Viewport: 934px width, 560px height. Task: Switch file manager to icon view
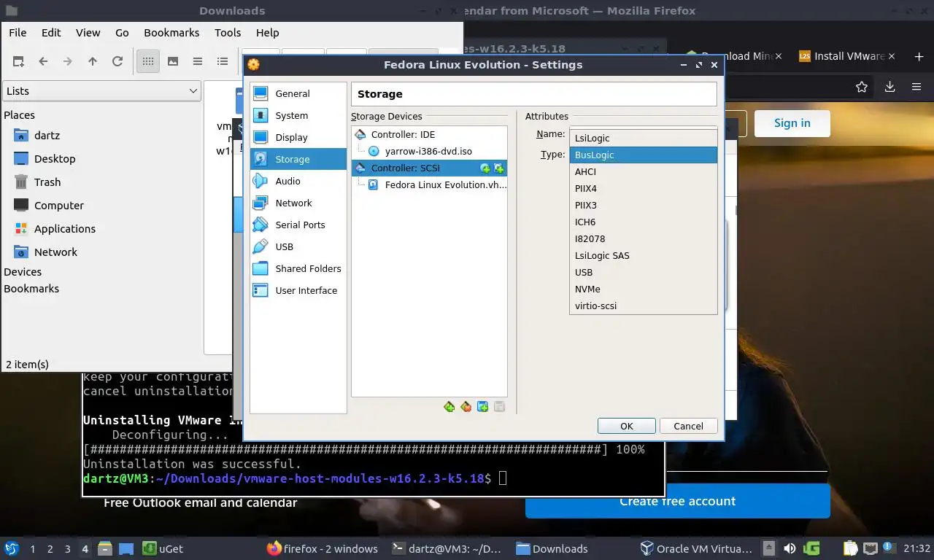(148, 61)
